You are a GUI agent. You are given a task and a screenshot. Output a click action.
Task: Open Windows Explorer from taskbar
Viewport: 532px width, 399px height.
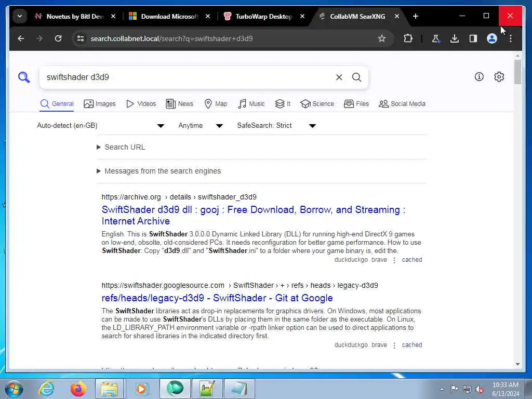109,389
